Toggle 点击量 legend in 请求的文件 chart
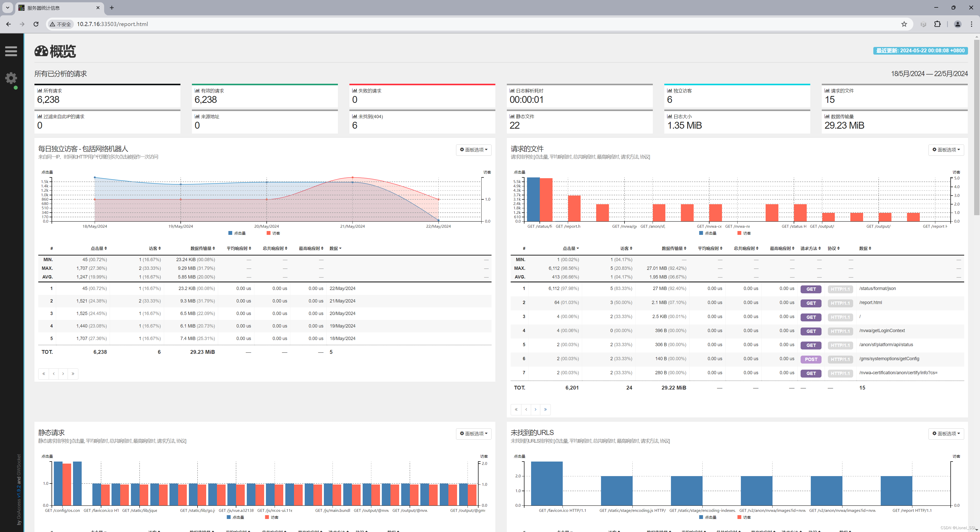Image resolution: width=980 pixels, height=532 pixels. pyautogui.click(x=708, y=233)
